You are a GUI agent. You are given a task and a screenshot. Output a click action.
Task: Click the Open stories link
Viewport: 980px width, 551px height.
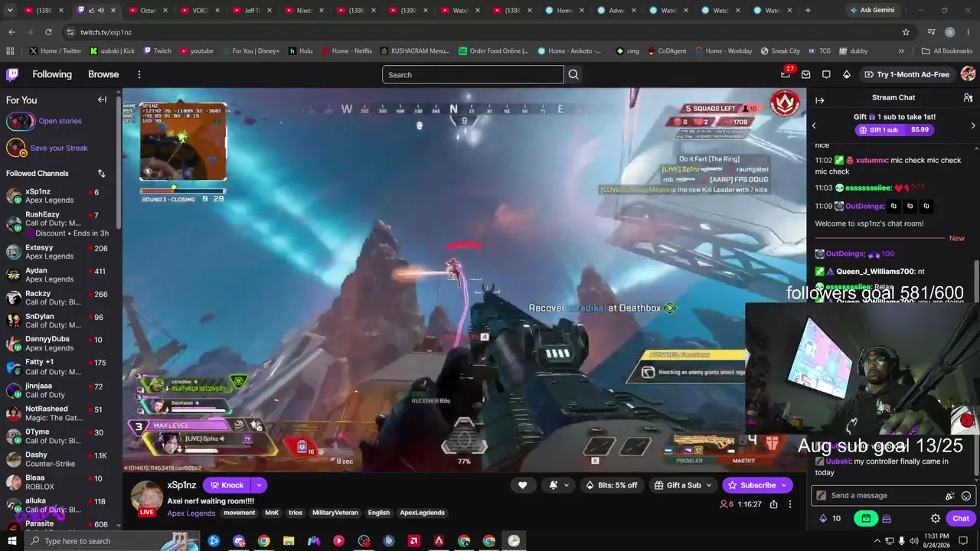click(x=60, y=121)
